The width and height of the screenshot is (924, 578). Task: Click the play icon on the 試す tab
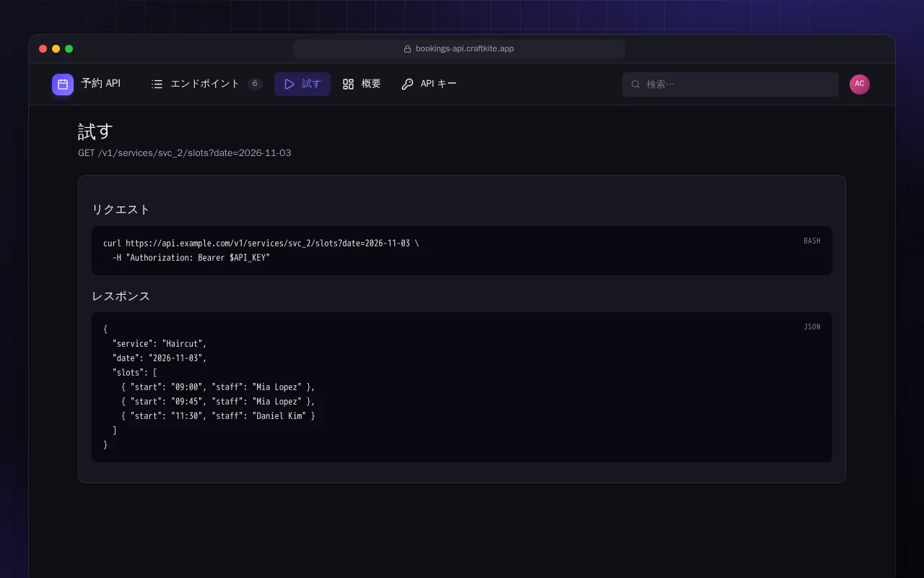[x=289, y=84]
